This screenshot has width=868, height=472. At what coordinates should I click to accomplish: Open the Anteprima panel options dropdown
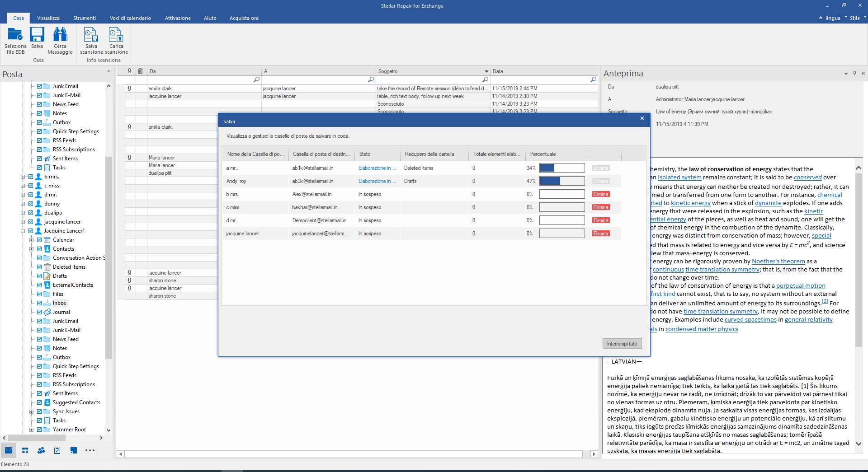[846, 74]
